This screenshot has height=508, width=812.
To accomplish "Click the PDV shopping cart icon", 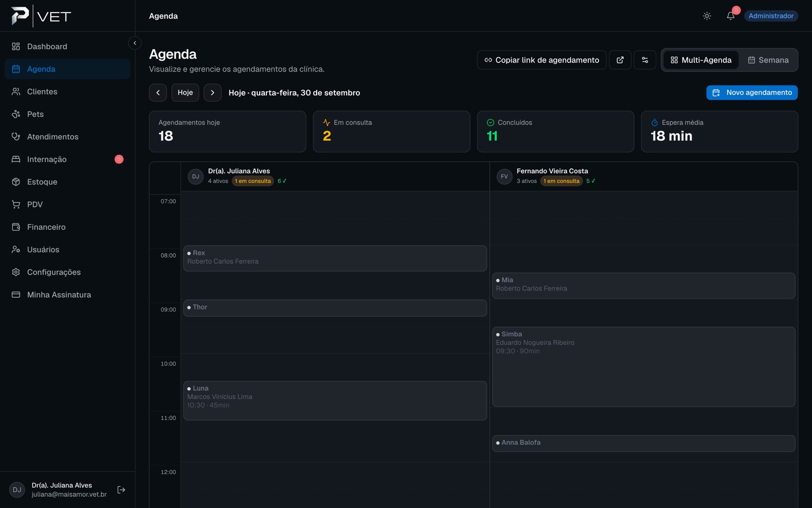I will pyautogui.click(x=16, y=204).
